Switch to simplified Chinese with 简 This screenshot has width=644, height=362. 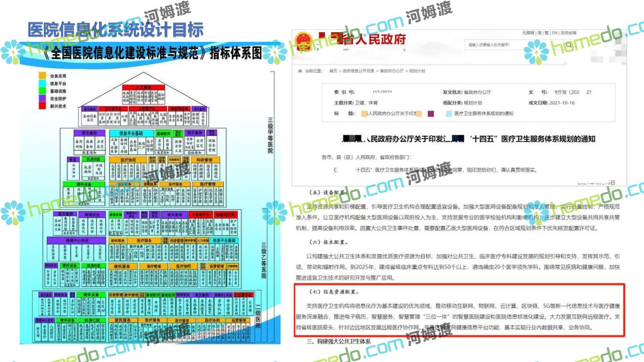point(539,33)
